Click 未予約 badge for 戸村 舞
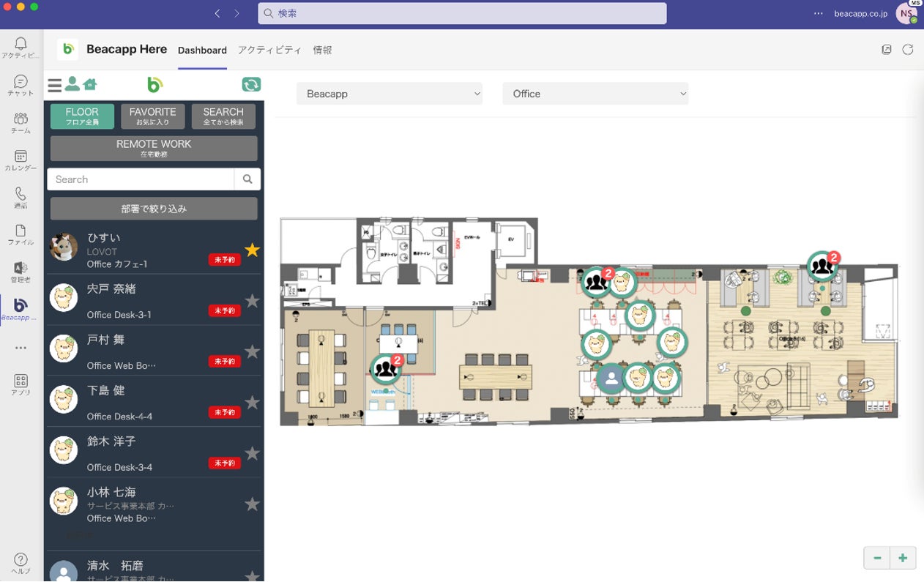 click(225, 362)
